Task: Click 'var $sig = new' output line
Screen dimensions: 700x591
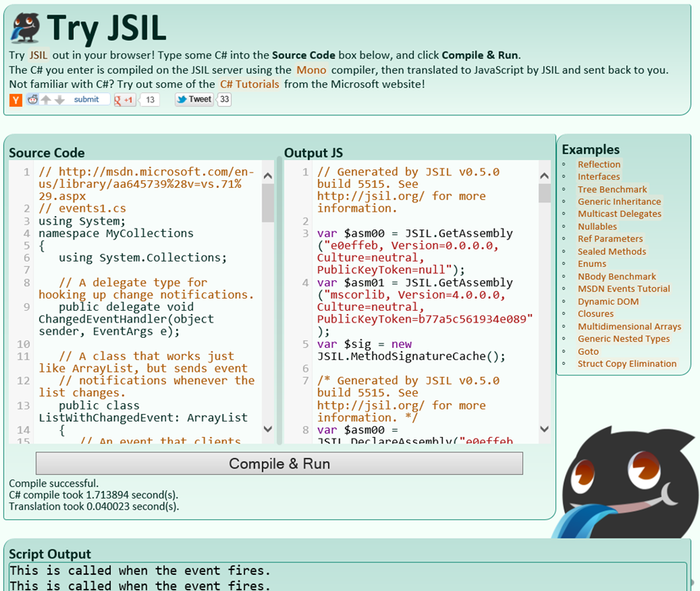Action: pyautogui.click(x=365, y=345)
